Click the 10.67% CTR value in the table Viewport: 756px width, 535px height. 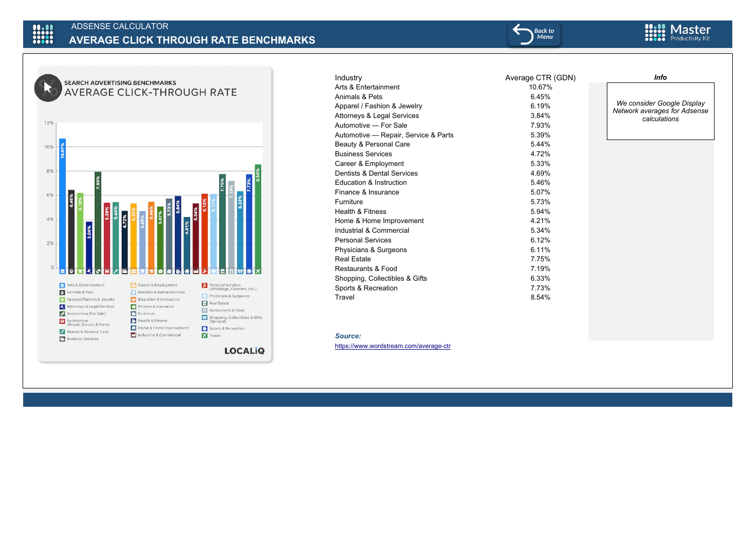540,87
